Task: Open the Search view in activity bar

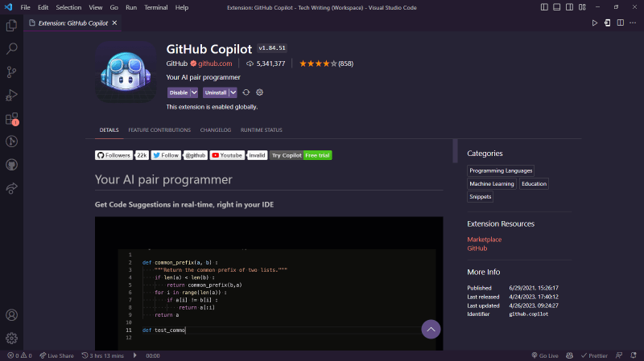Action: point(11,49)
